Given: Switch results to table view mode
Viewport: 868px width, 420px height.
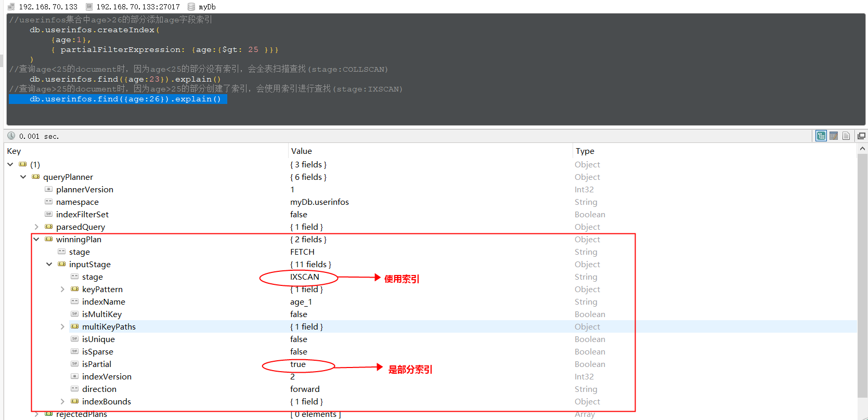Looking at the screenshot, I should (834, 136).
